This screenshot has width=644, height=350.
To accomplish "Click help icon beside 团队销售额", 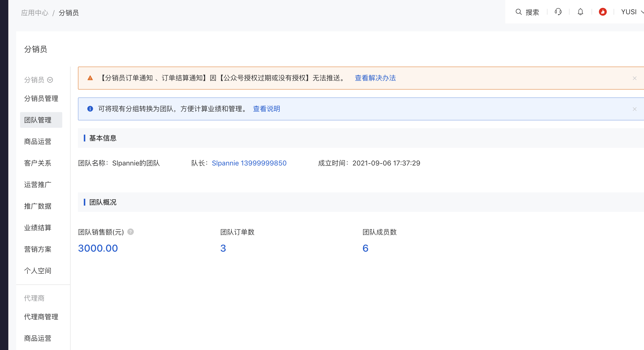I will (x=131, y=232).
